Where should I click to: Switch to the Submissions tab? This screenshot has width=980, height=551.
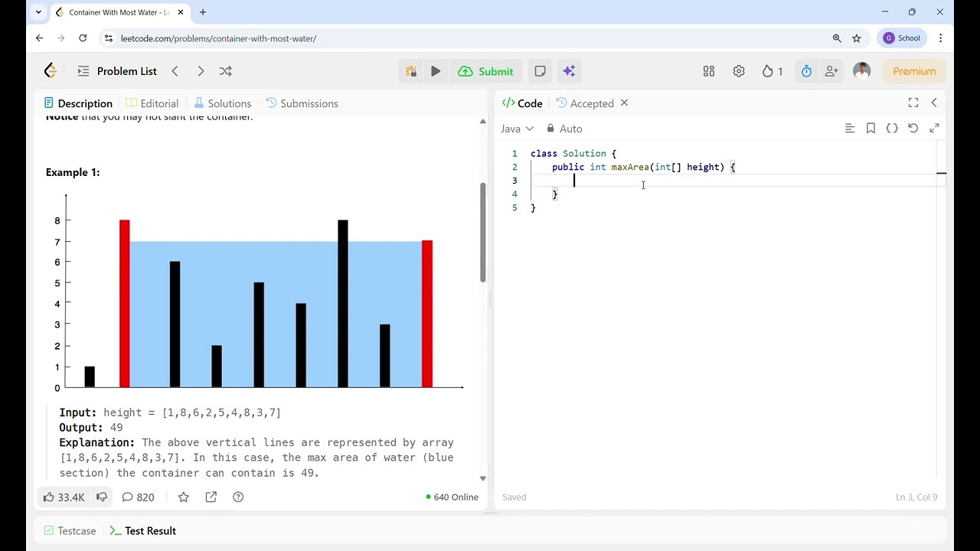[x=302, y=103]
